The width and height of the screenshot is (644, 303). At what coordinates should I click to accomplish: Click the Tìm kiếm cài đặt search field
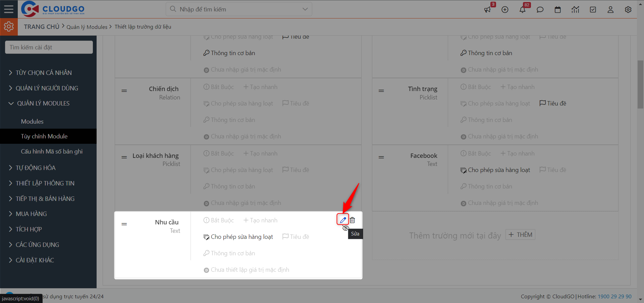49,47
